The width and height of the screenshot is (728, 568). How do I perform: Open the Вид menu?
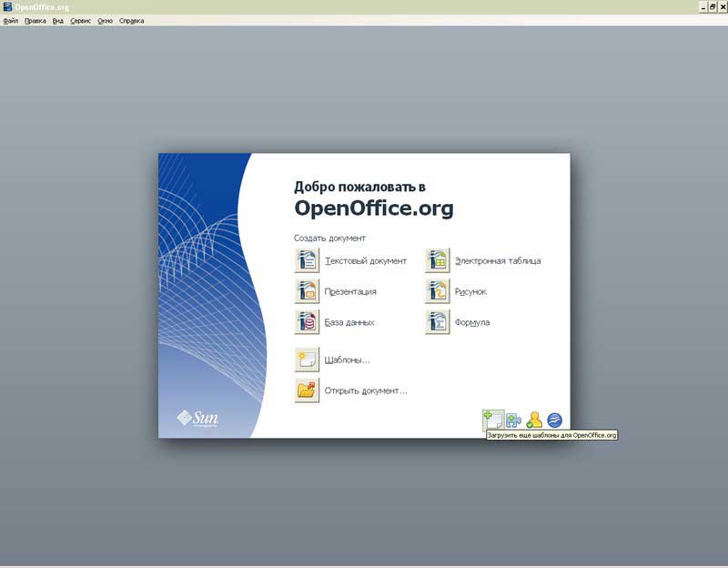pos(58,21)
